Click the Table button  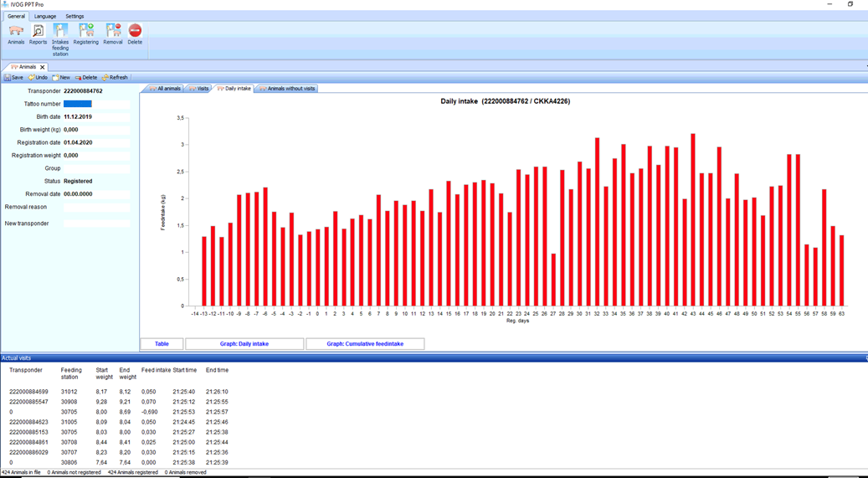[162, 344]
